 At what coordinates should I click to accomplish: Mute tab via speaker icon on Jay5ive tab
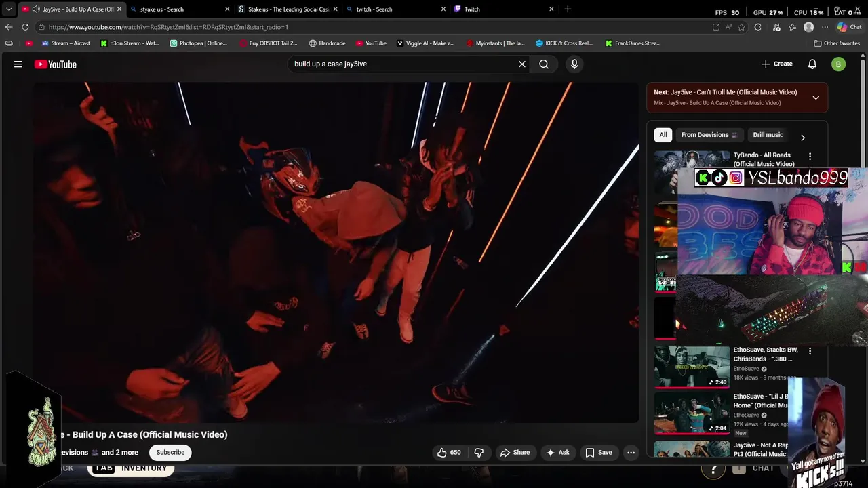[35, 9]
